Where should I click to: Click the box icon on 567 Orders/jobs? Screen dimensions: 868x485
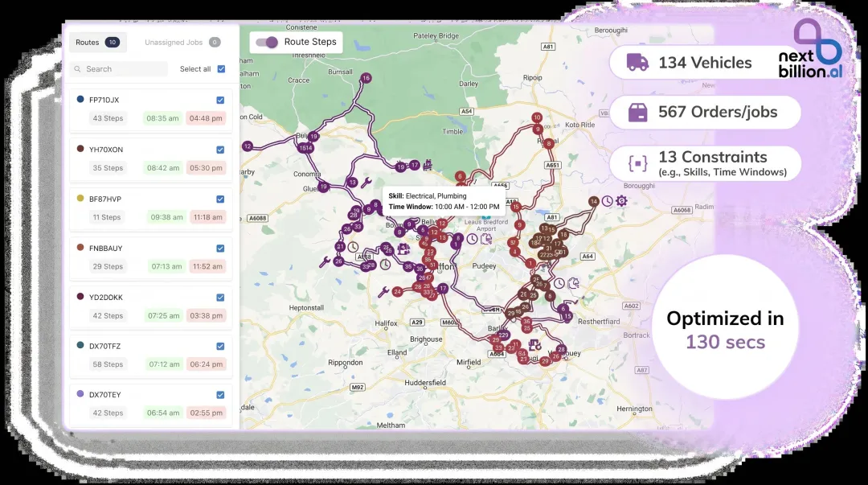(x=637, y=113)
